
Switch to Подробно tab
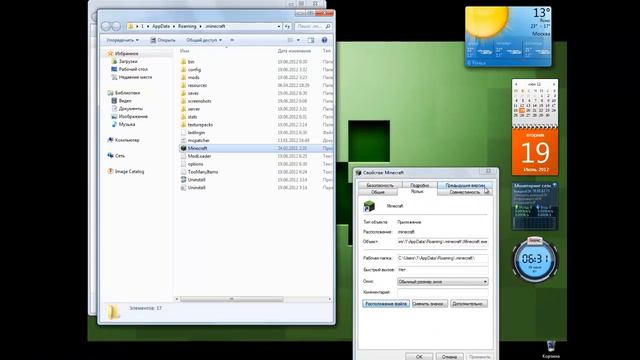point(420,185)
